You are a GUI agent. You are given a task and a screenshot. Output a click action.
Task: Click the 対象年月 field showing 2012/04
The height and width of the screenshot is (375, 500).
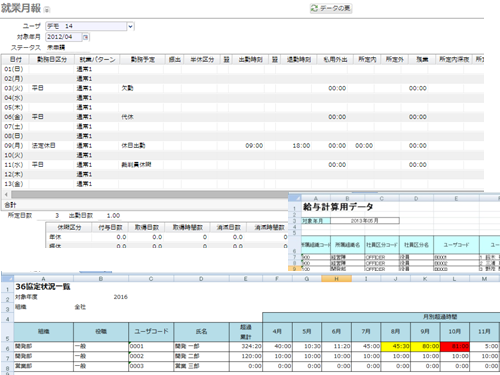[x=64, y=37]
